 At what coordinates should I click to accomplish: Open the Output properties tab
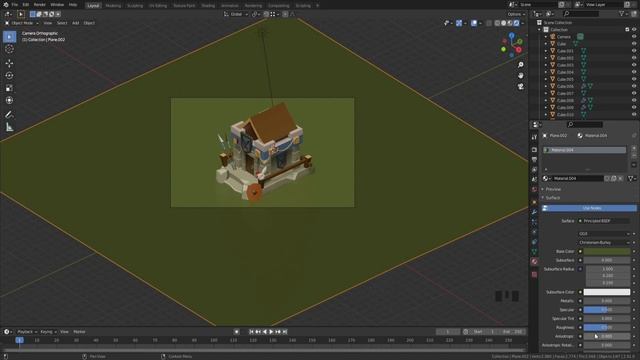534,160
